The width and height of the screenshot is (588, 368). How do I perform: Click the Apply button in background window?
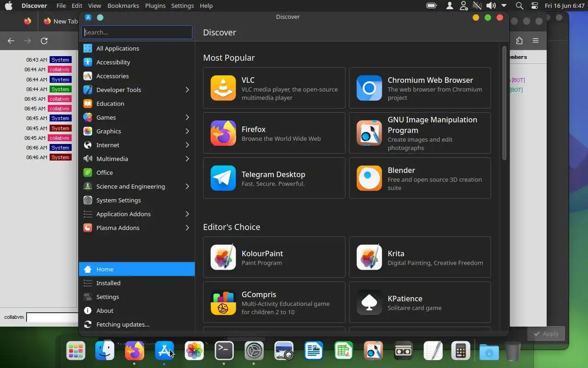tap(546, 334)
